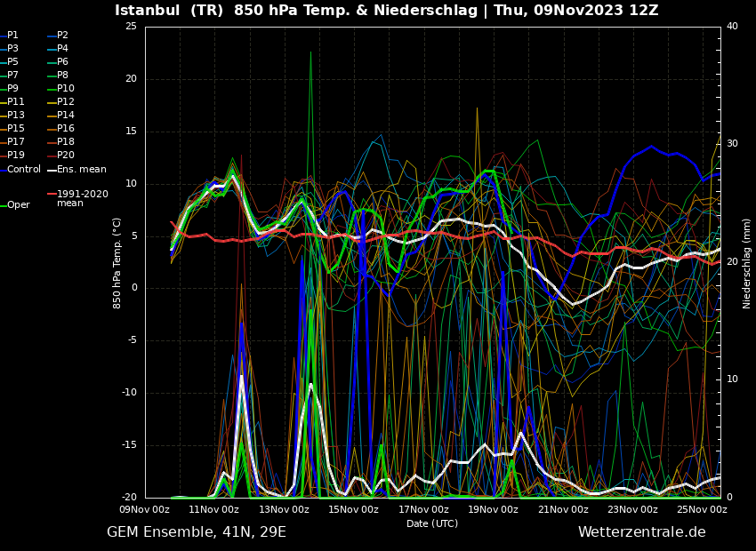The width and height of the screenshot is (756, 551).
Task: Click the P5 legend entry
Action: click(10, 61)
